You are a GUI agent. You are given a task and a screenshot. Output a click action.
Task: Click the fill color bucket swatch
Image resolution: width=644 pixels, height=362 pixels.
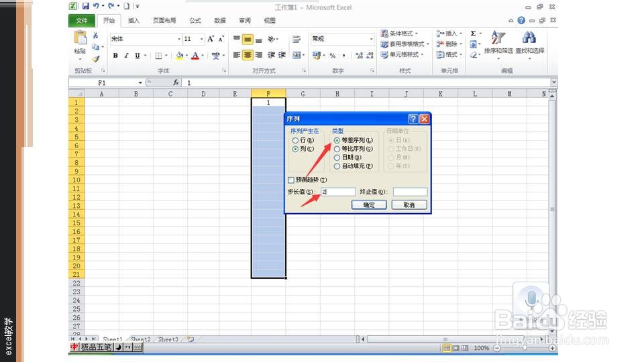180,56
